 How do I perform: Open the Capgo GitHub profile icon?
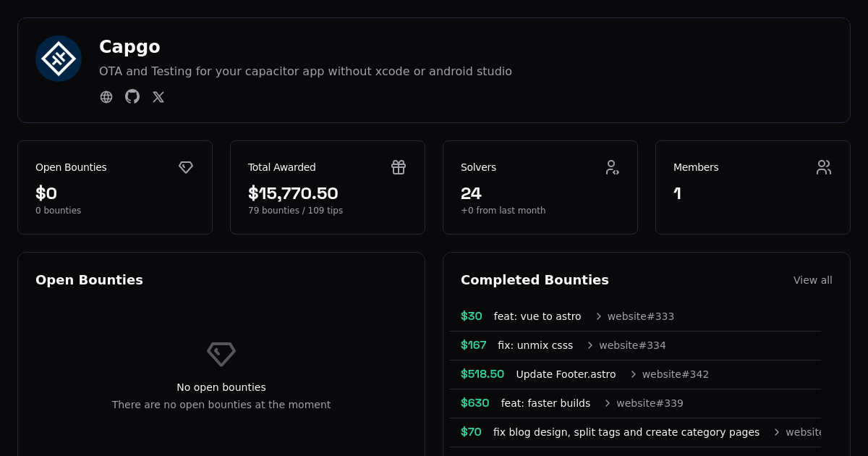coord(132,97)
